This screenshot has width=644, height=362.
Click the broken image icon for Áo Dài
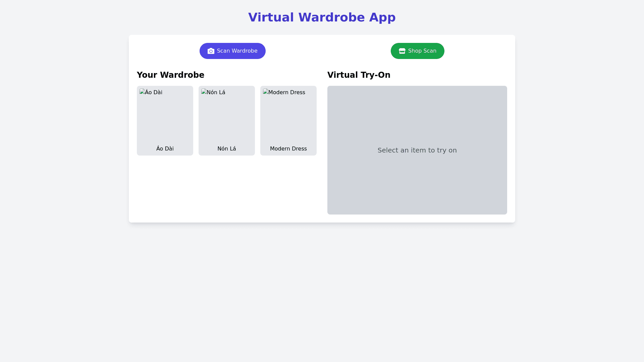pos(142,92)
